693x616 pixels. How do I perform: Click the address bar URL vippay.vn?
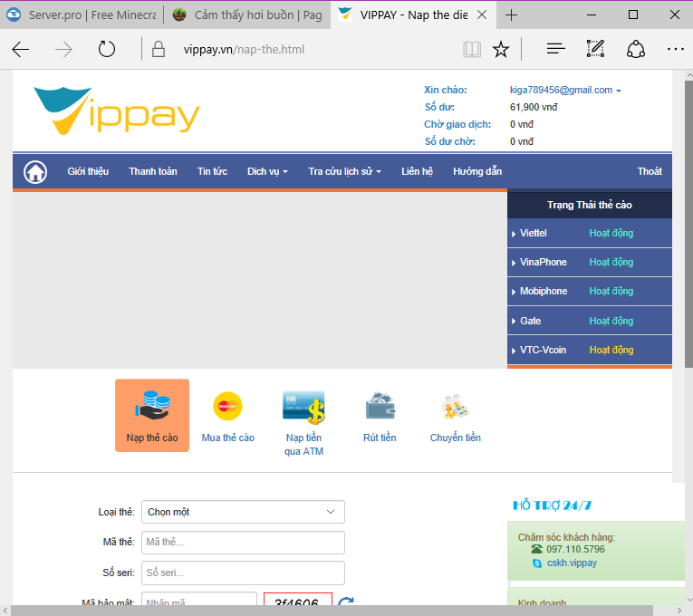pos(244,50)
